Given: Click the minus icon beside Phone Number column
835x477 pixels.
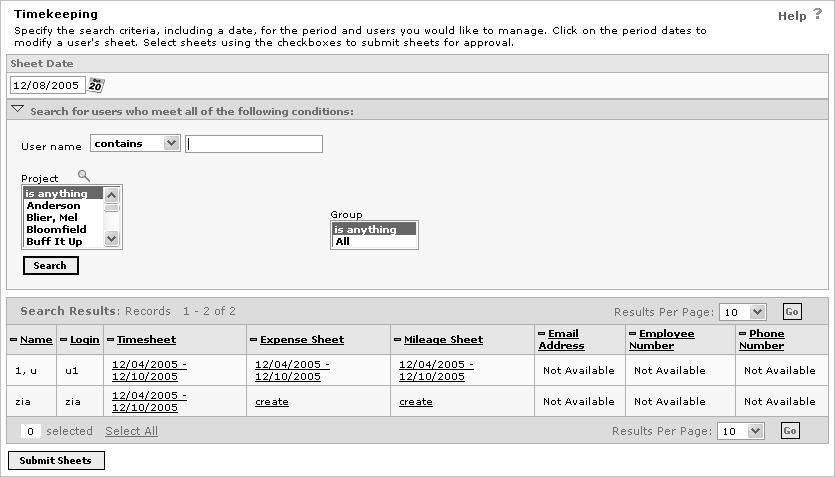Looking at the screenshot, I should pyautogui.click(x=742, y=334).
